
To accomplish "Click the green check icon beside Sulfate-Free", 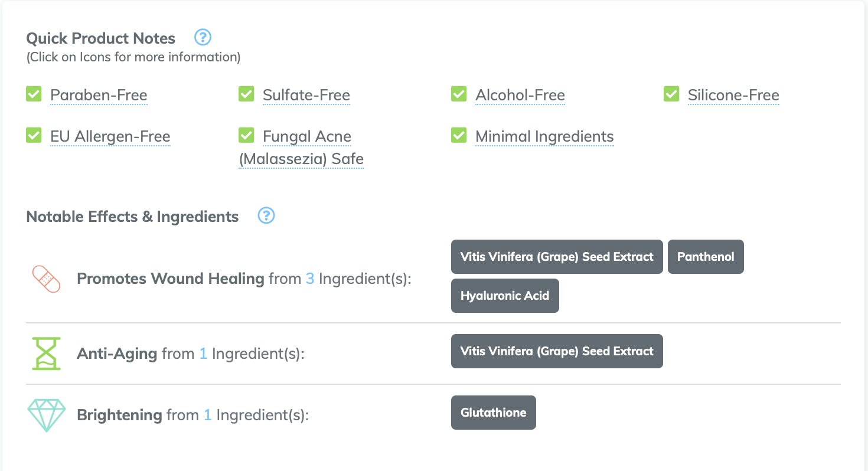I will tap(246, 94).
